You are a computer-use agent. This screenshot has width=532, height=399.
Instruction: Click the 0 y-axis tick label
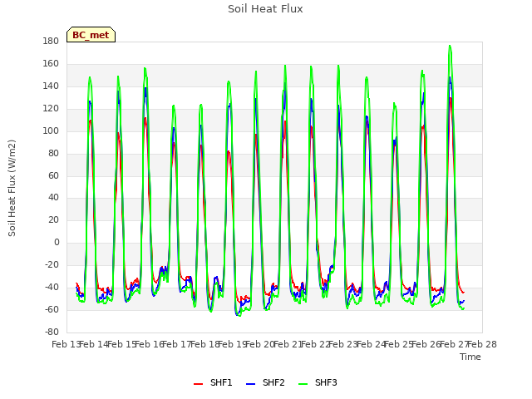point(57,243)
